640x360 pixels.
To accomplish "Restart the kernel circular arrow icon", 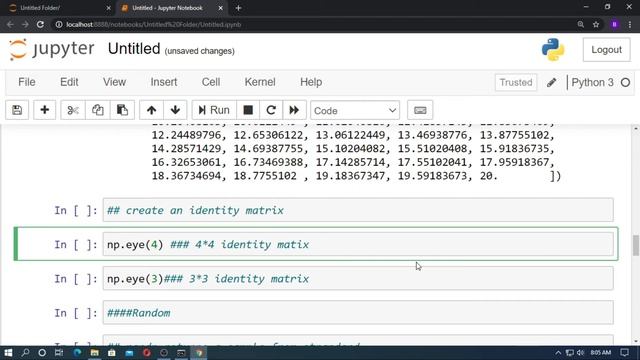I will coord(271,110).
